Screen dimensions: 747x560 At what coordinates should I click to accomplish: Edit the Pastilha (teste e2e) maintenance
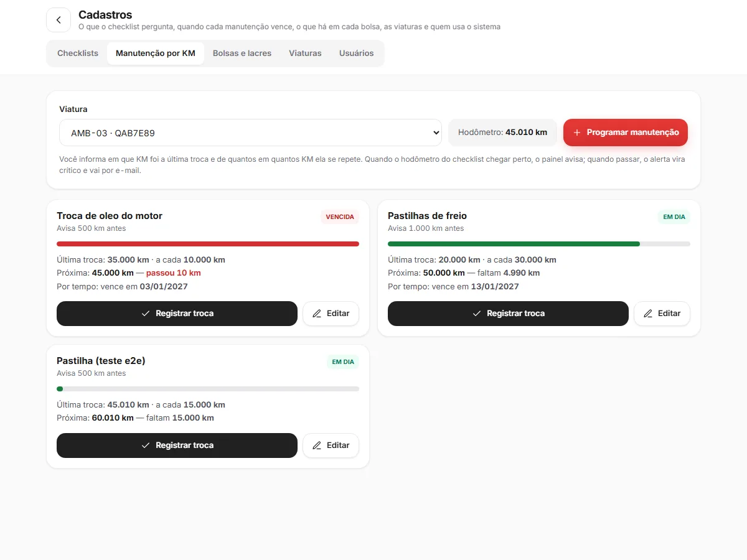(331, 446)
